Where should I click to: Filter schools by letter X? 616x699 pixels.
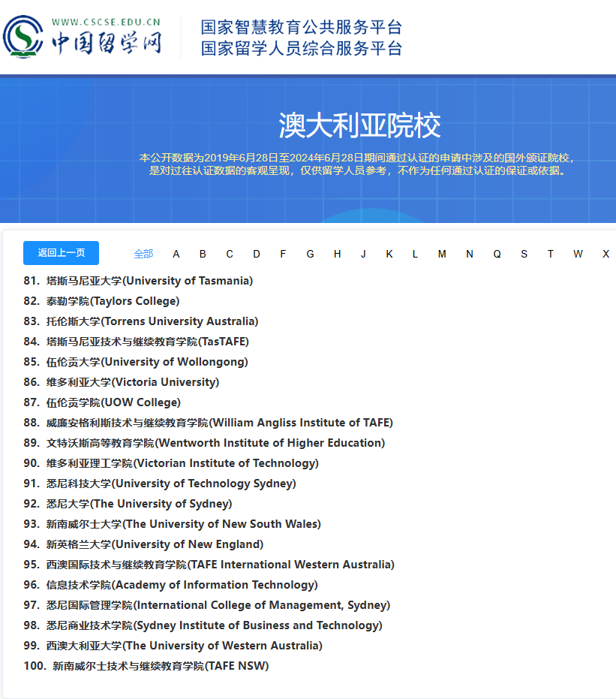coord(605,254)
